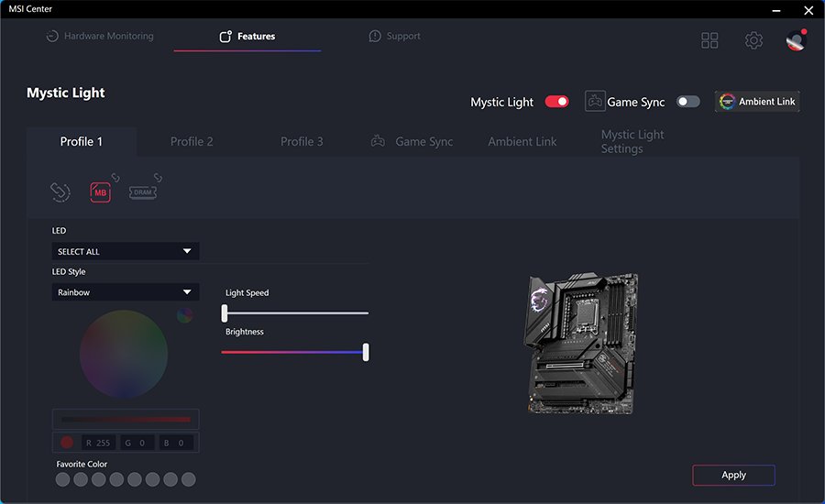Enable the Game Sync switch

687,102
